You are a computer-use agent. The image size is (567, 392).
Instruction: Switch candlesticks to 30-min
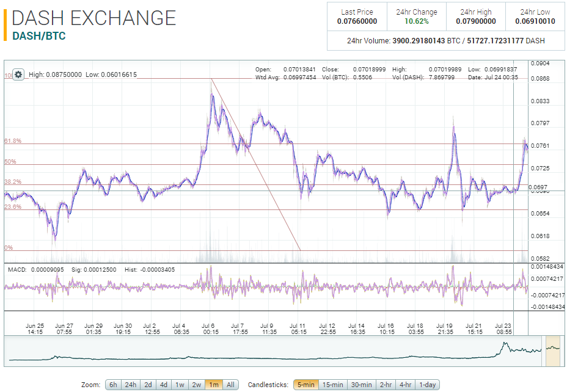362,385
